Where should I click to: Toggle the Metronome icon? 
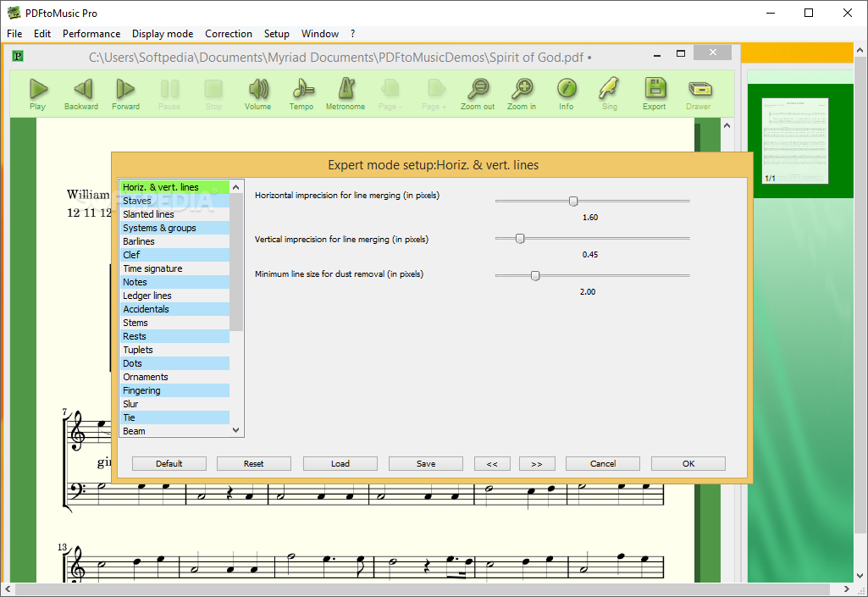[346, 89]
